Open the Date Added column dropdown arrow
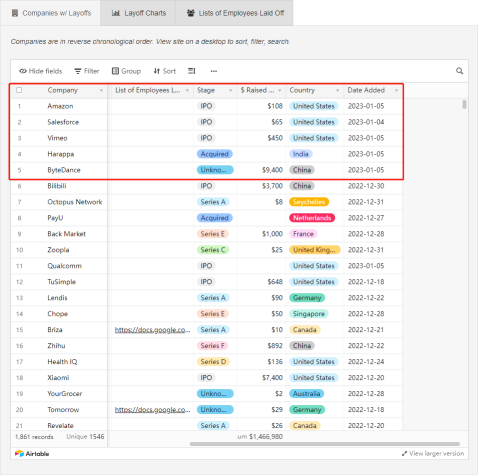The width and height of the screenshot is (478, 475). pos(396,90)
